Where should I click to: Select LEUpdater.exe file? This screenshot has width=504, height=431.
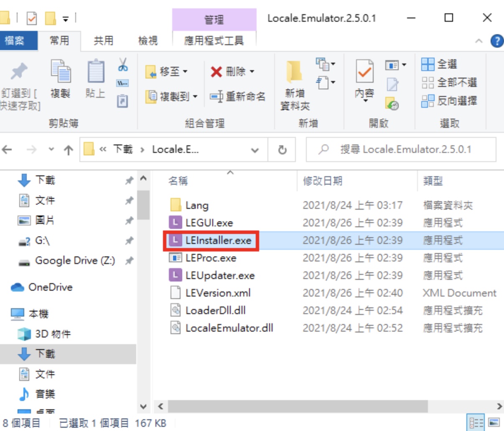click(220, 276)
